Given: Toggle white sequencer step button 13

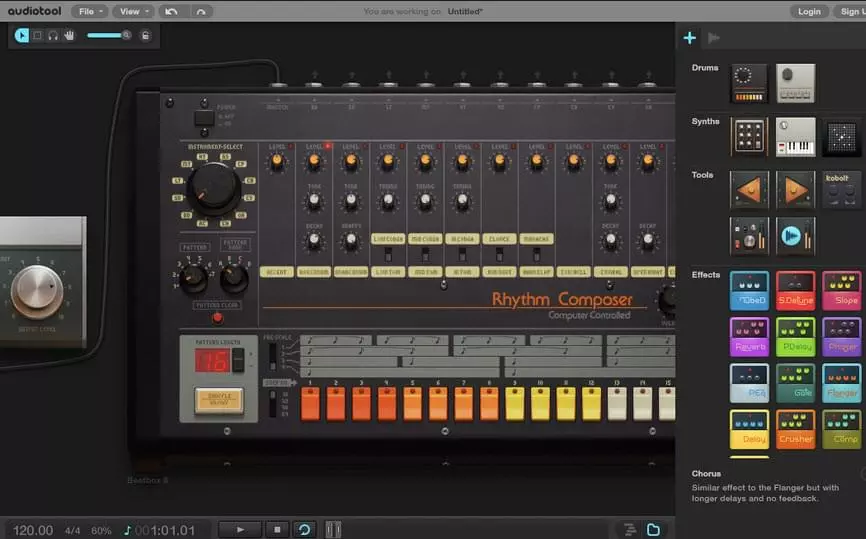Looking at the screenshot, I should point(617,404).
